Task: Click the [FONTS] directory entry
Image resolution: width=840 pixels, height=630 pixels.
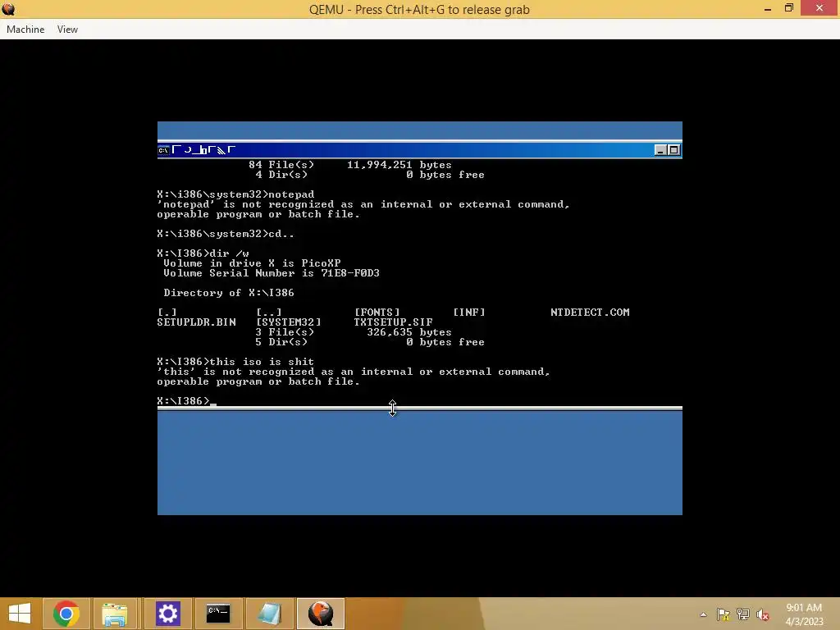Action: pos(377,313)
